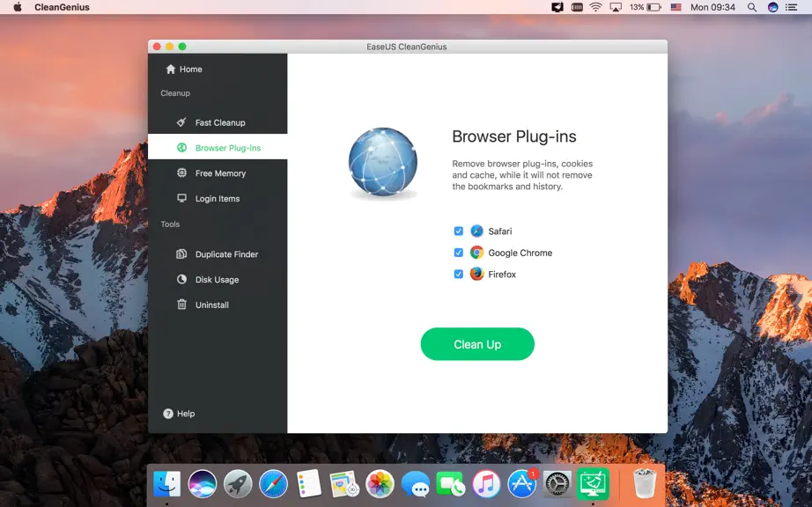
Task: Launch Siri from the Dock
Action: point(203,484)
